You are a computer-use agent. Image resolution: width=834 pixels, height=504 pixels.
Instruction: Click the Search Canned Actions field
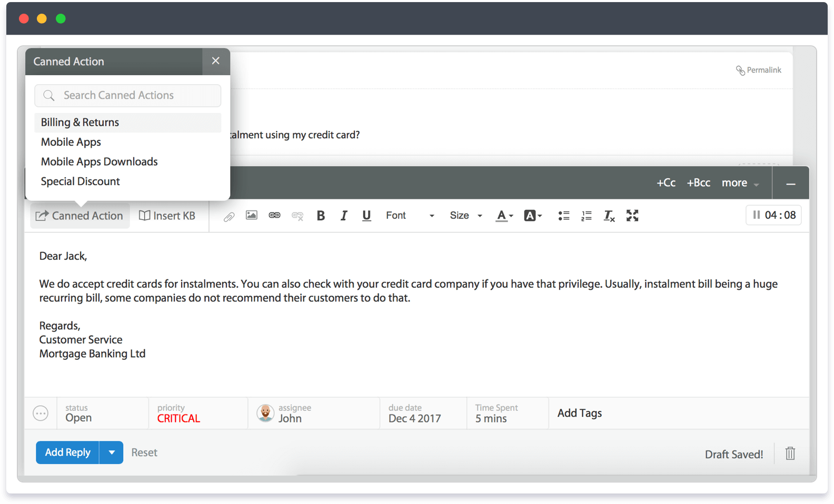[128, 96]
